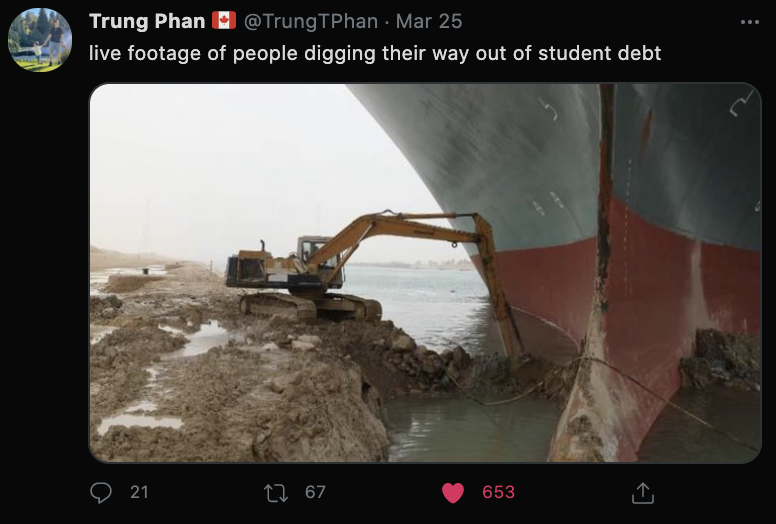Share the tweet with the upload arrow icon

(643, 493)
